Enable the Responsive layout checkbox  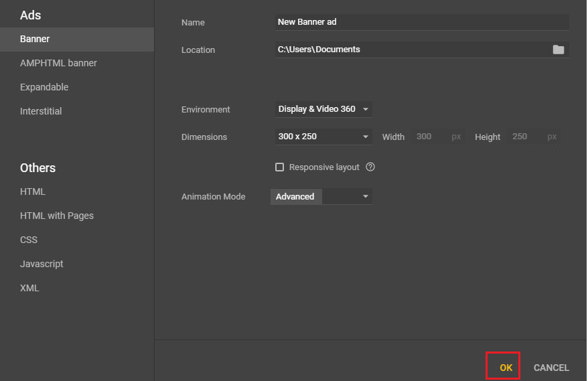pyautogui.click(x=279, y=167)
